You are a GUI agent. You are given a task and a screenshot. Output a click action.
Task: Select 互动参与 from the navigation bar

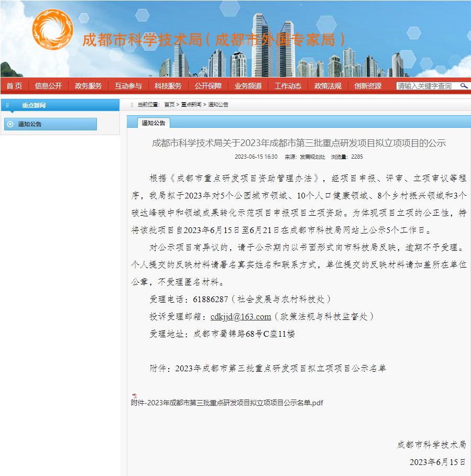[x=128, y=86]
